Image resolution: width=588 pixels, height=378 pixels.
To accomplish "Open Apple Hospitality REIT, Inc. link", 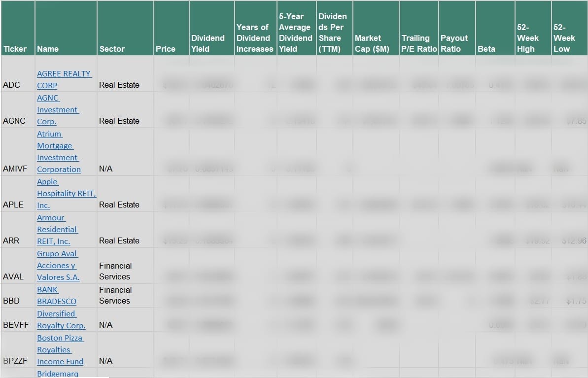I will pyautogui.click(x=66, y=194).
